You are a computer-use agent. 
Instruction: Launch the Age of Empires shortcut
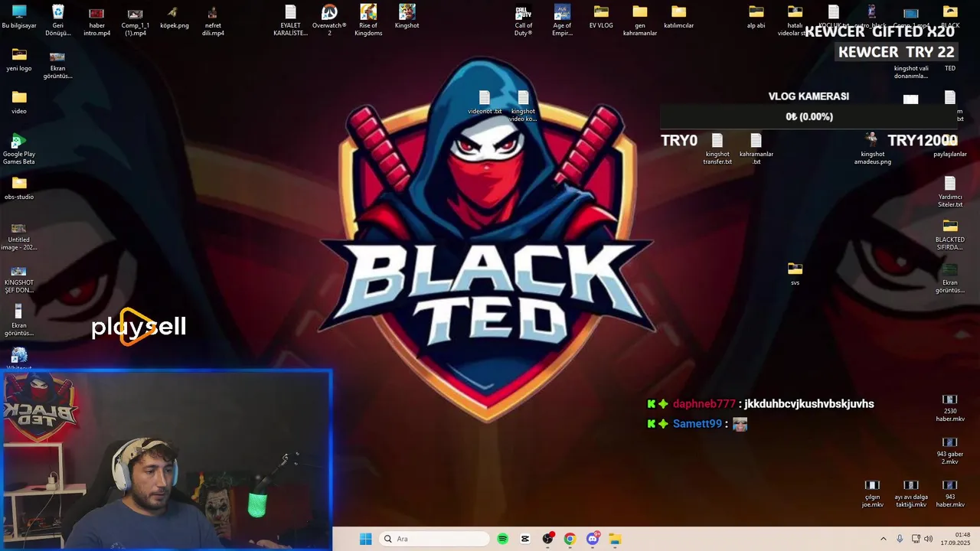[x=562, y=20]
